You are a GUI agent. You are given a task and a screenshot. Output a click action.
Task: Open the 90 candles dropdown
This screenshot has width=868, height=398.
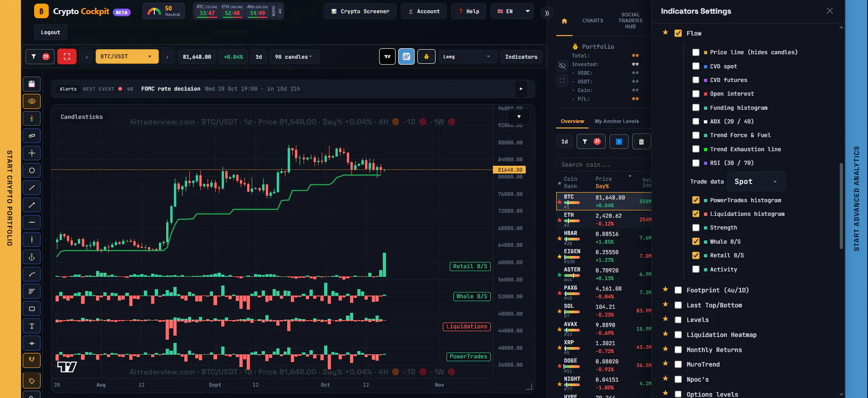pos(294,57)
